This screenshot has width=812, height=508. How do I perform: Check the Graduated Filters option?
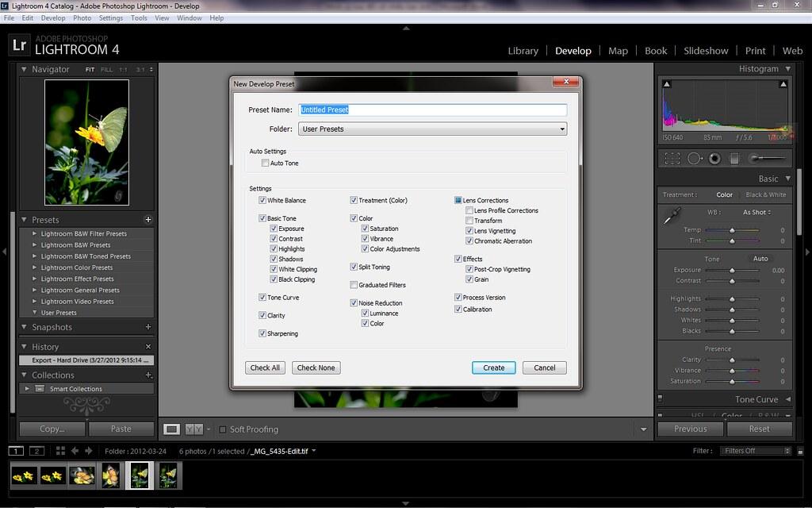353,285
